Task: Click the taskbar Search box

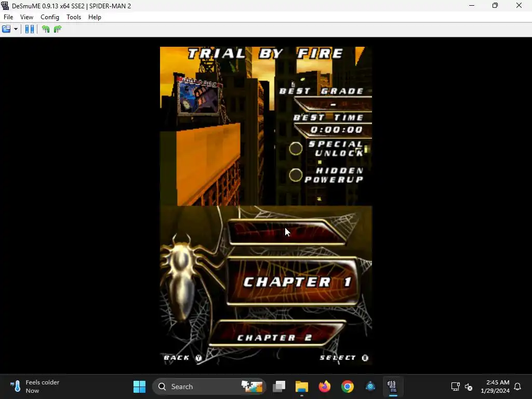Action: [x=209, y=387]
